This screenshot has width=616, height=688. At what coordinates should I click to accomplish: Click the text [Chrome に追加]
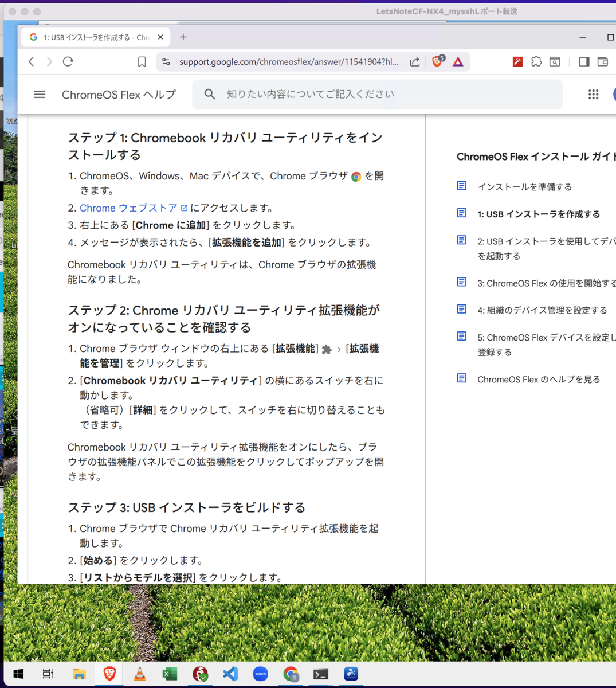click(x=171, y=225)
